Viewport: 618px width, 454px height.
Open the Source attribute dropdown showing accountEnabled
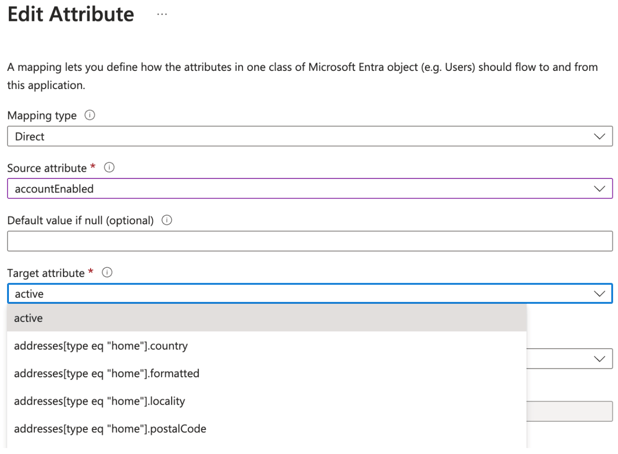pos(300,189)
